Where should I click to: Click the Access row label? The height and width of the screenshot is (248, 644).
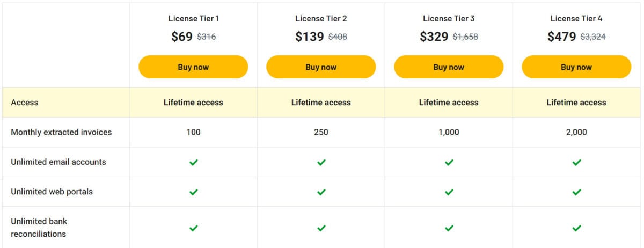25,103
